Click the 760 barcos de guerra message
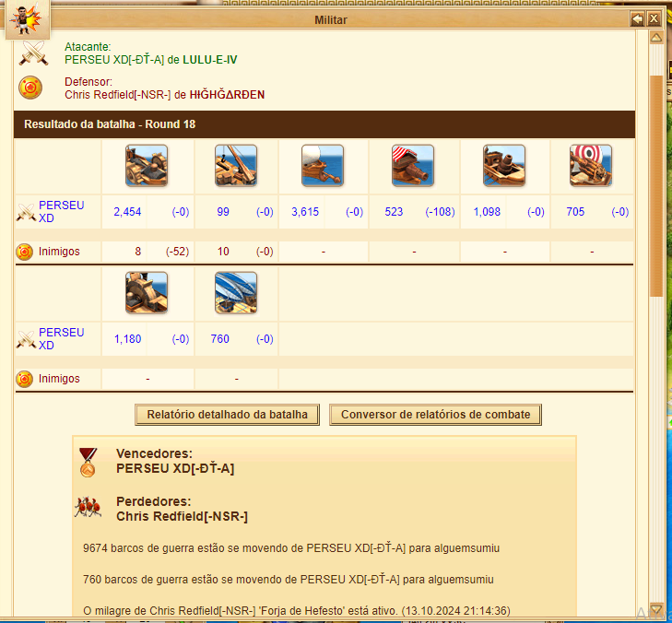The width and height of the screenshot is (672, 623). click(x=289, y=580)
